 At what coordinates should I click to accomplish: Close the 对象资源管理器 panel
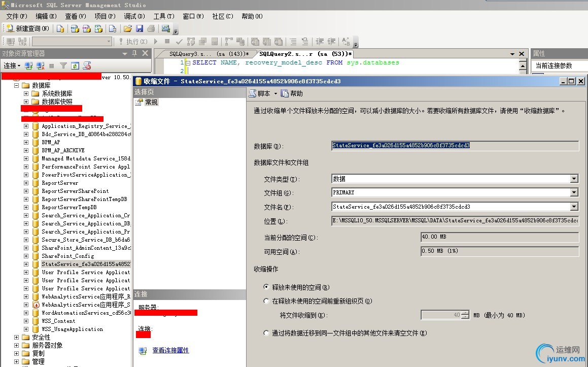click(x=145, y=53)
